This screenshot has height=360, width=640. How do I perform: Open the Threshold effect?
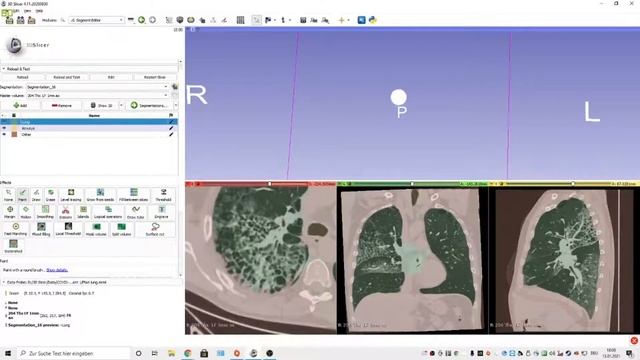pos(163,195)
